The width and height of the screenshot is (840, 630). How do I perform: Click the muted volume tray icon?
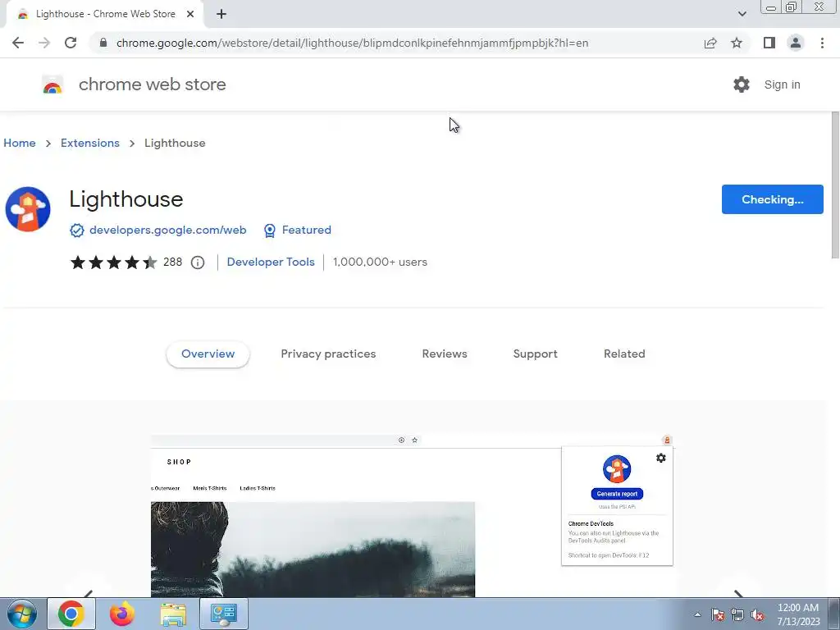(x=757, y=614)
